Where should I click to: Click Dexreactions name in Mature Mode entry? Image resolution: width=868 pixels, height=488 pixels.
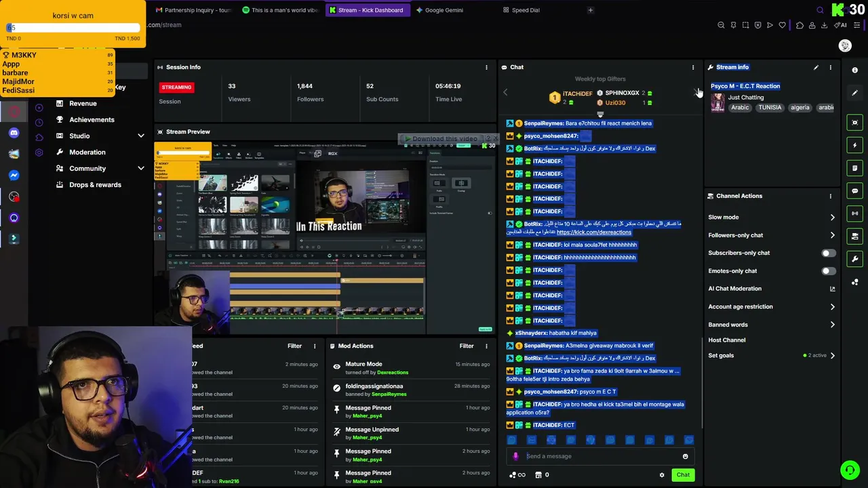click(x=393, y=373)
